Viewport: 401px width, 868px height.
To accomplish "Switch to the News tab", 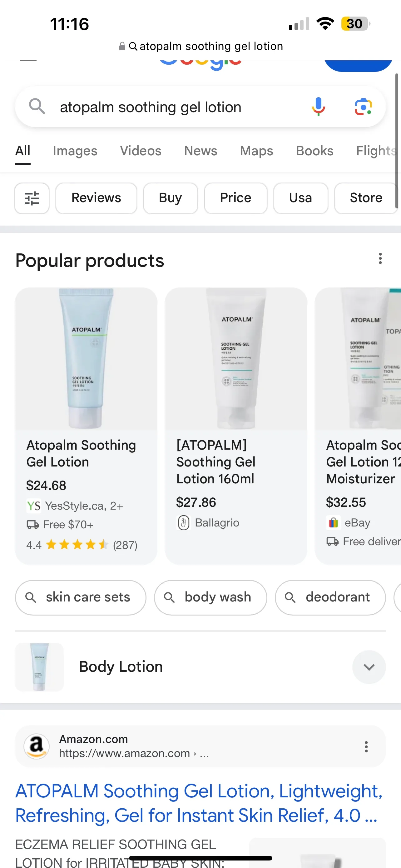I will (200, 151).
